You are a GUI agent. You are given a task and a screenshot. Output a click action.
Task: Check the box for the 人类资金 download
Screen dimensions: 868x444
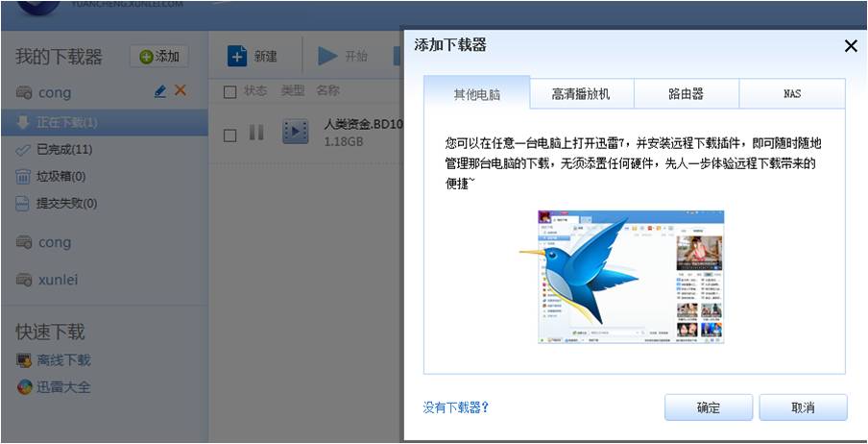coord(229,134)
